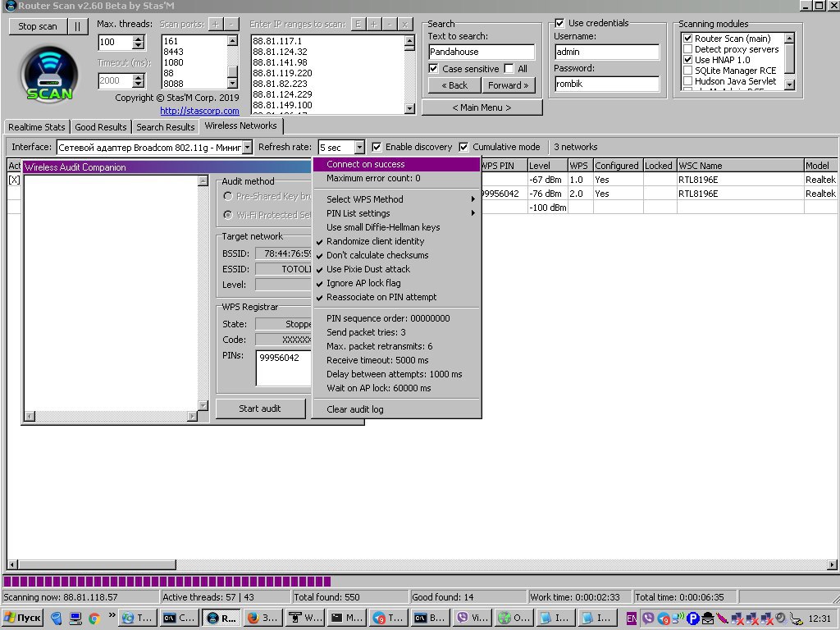This screenshot has height=630, width=840.
Task: Select Connect on success menu item
Action: tap(396, 164)
